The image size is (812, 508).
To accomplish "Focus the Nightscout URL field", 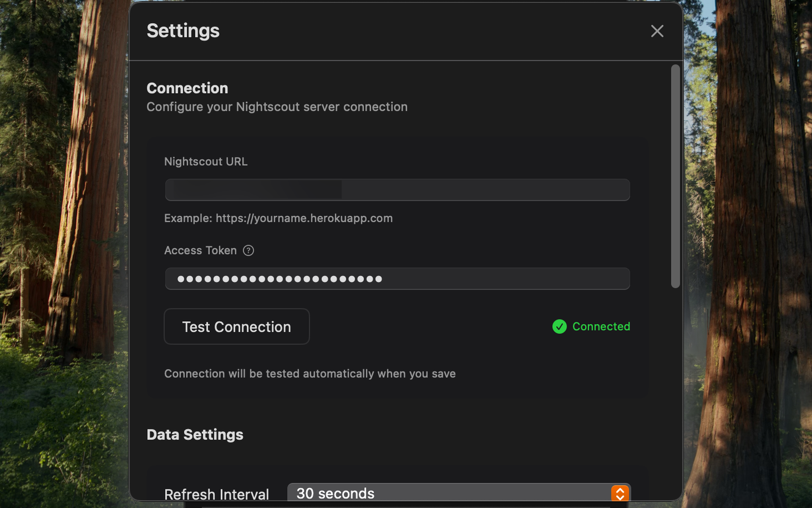I will tap(398, 190).
